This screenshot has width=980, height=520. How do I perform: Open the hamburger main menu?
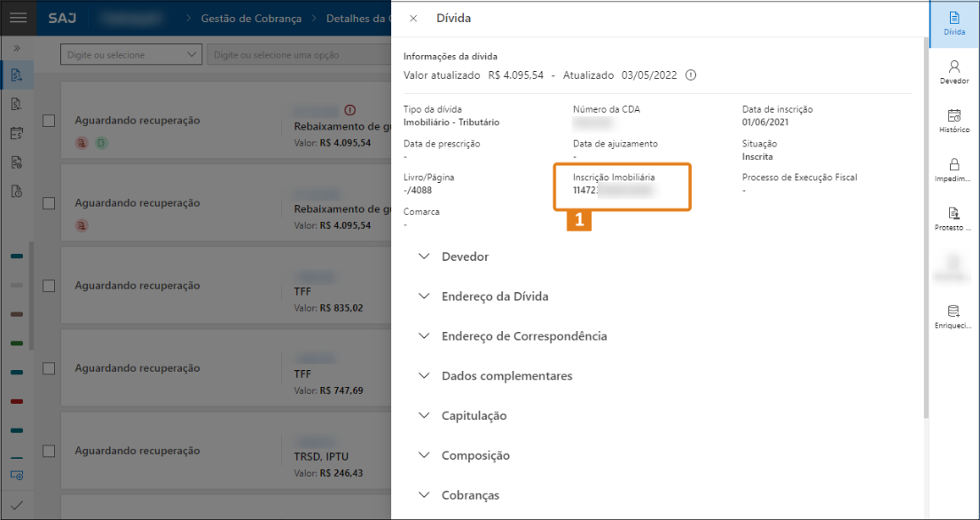click(18, 18)
